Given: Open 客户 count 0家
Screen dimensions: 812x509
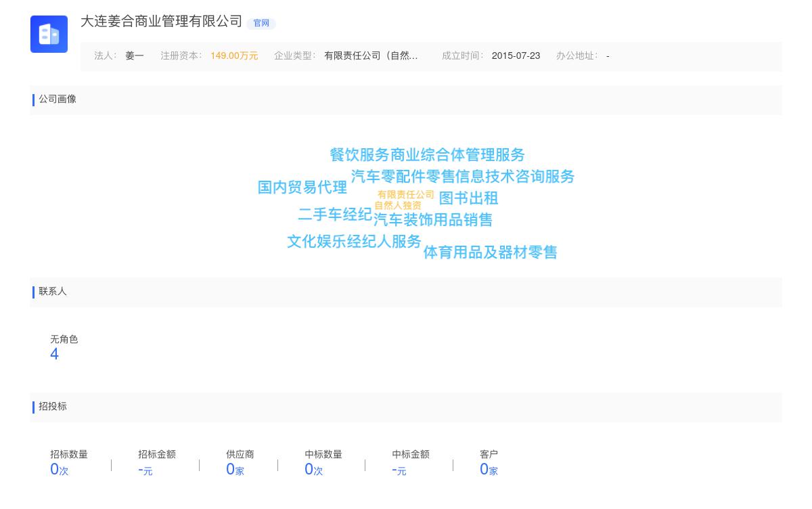Looking at the screenshot, I should (489, 470).
